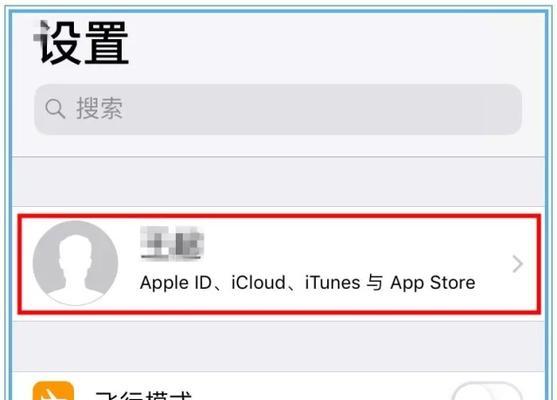Tap the 与 character in account subtitle
The width and height of the screenshot is (557, 400).
click(x=375, y=283)
